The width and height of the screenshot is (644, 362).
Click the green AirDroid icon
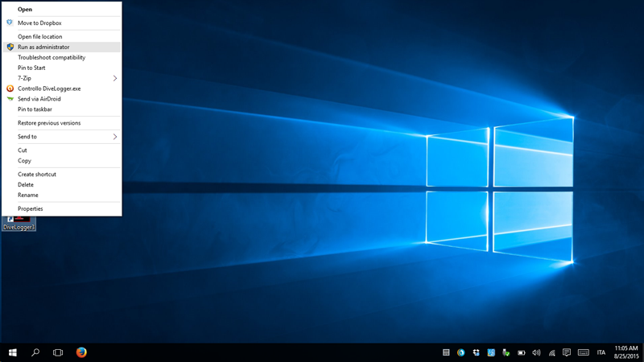coord(10,98)
